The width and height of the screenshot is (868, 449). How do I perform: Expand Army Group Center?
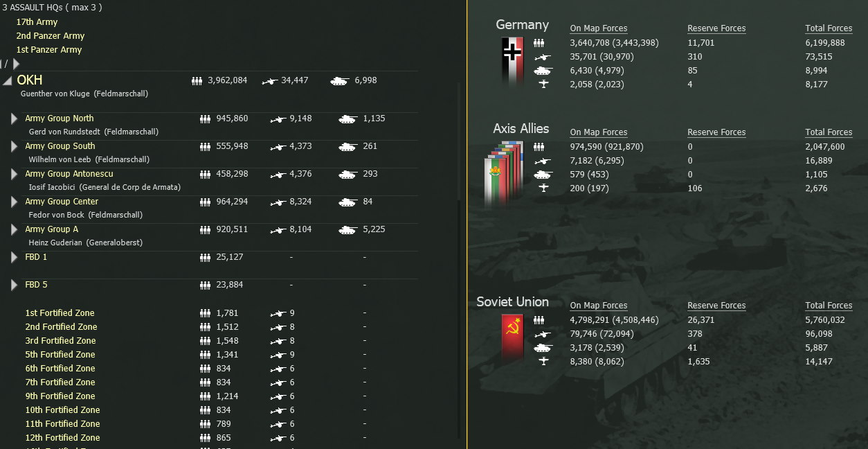(14, 202)
